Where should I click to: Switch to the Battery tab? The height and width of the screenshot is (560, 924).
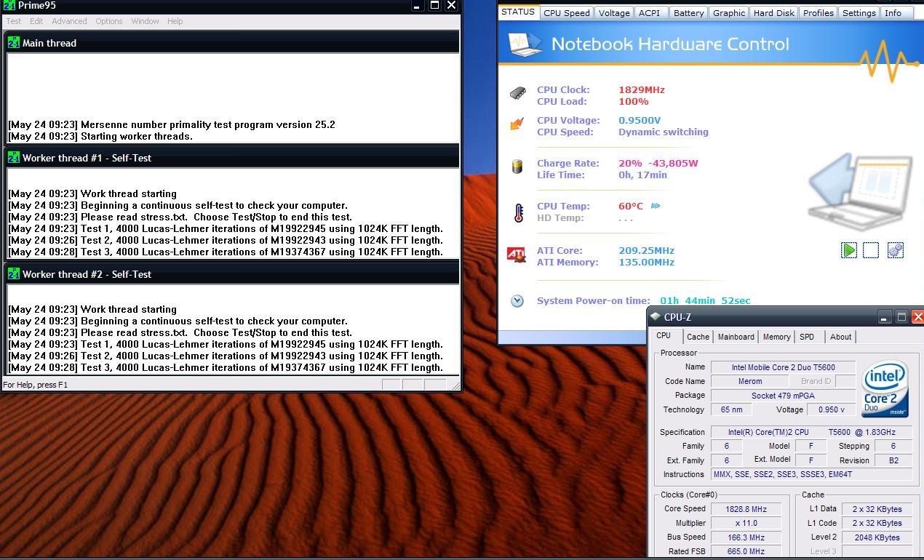pyautogui.click(x=688, y=13)
